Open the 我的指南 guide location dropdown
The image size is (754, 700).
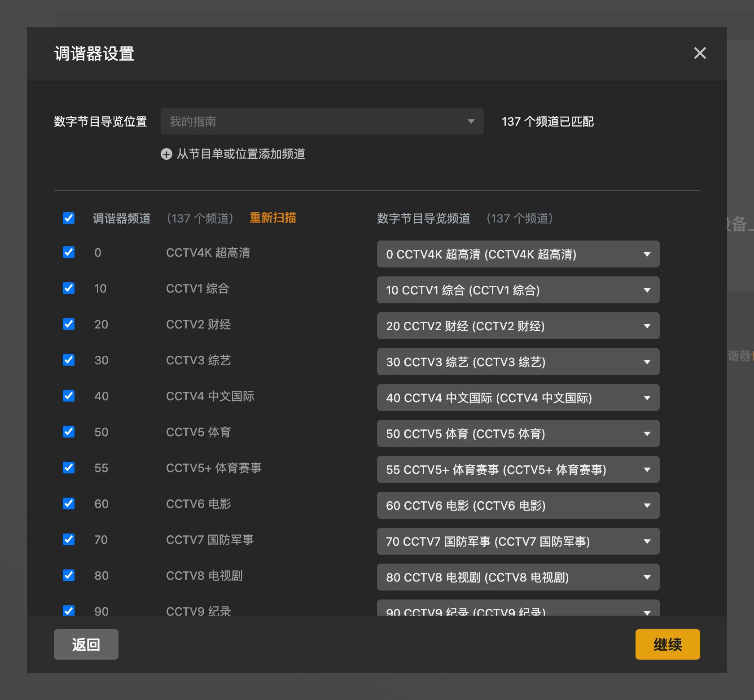(322, 121)
